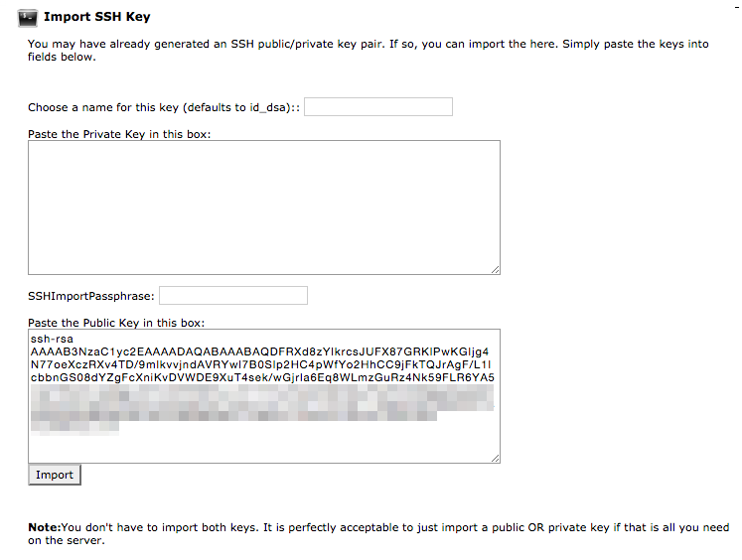Screen dimensions: 742x560
Task: Focus the Private Key text box
Action: click(263, 207)
